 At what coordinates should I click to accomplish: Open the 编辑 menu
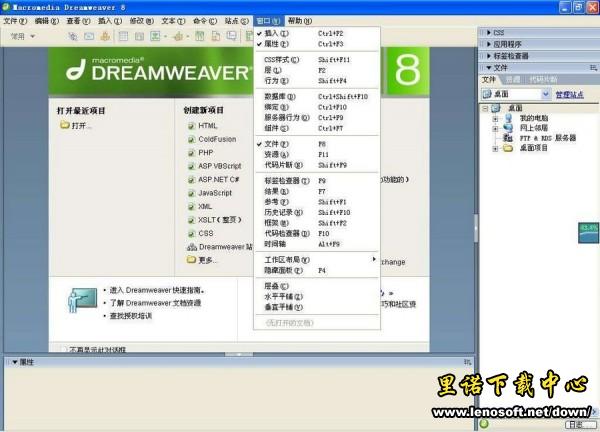[x=47, y=21]
